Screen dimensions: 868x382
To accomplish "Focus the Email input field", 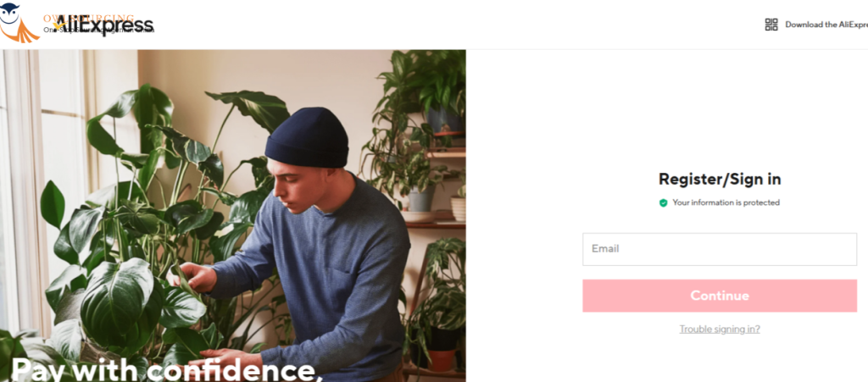I will pyautogui.click(x=720, y=249).
